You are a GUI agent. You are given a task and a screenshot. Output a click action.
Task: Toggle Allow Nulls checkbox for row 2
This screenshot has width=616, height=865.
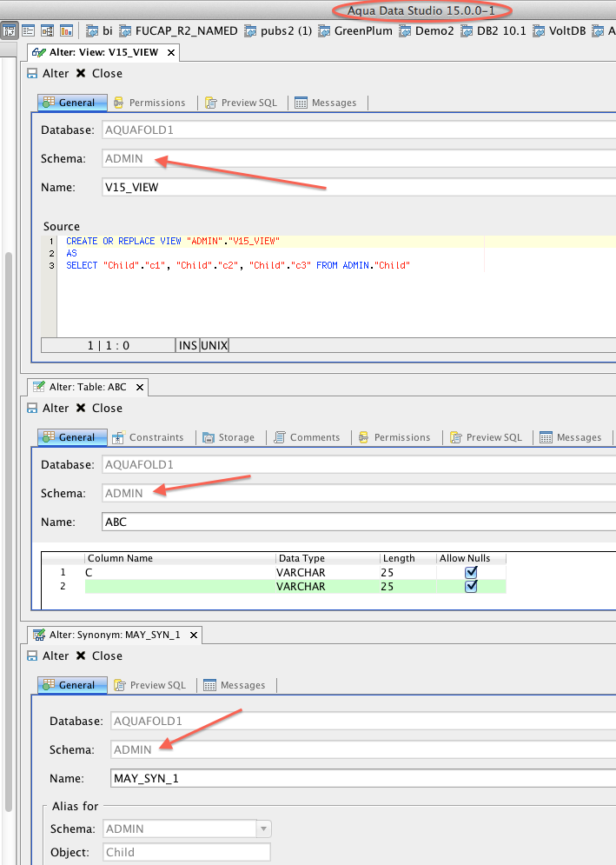click(x=471, y=586)
